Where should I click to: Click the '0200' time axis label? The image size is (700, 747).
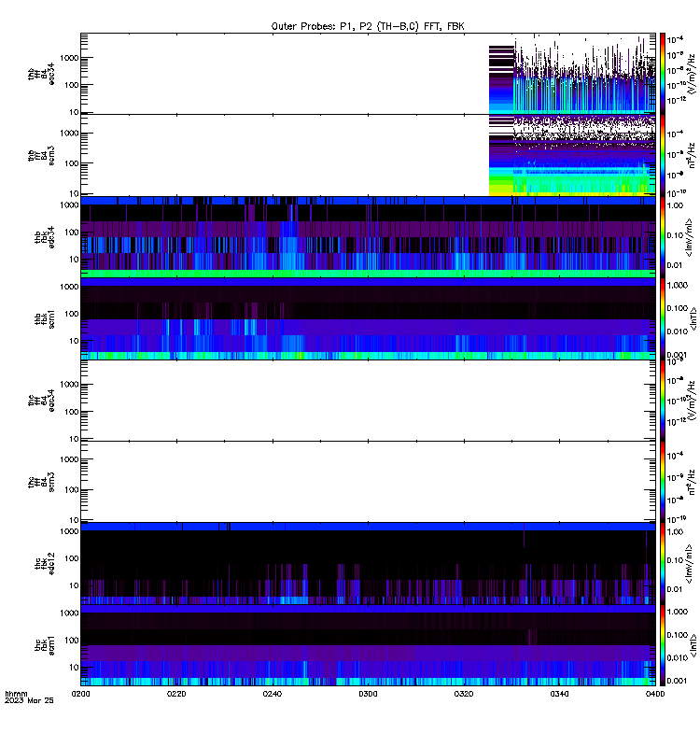(x=80, y=694)
